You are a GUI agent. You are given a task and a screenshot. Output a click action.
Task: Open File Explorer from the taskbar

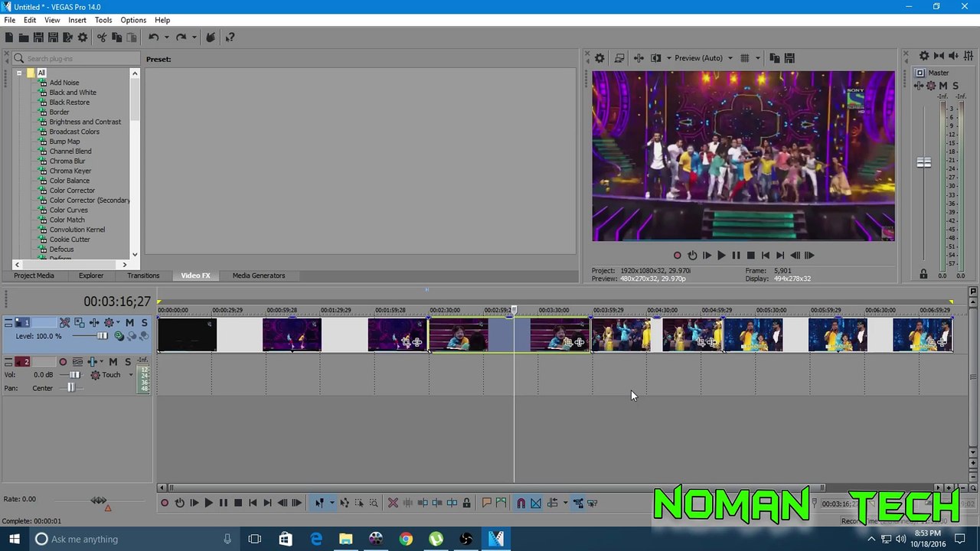coord(346,539)
